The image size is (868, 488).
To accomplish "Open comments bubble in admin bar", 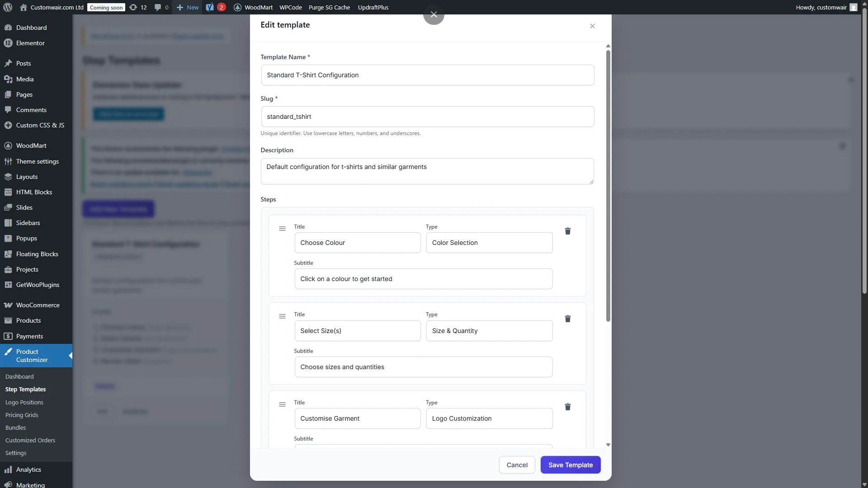I will [x=161, y=7].
